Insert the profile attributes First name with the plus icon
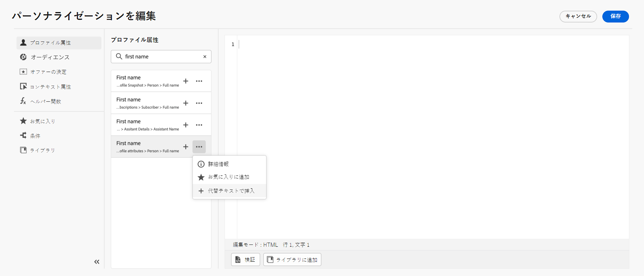This screenshot has width=644, height=276. point(186,147)
